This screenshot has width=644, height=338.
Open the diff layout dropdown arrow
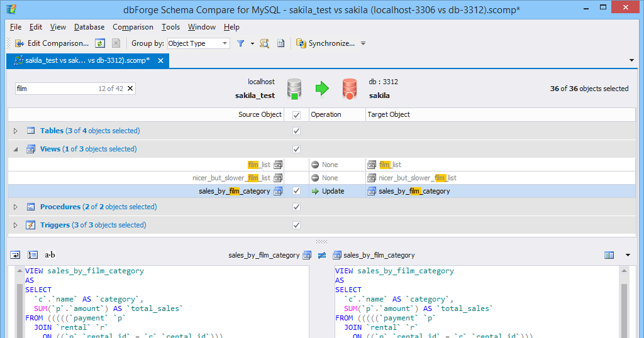tap(628, 255)
